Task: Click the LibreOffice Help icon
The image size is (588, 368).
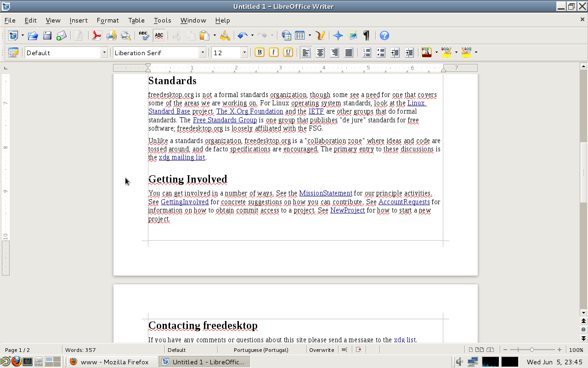Action: point(384,35)
